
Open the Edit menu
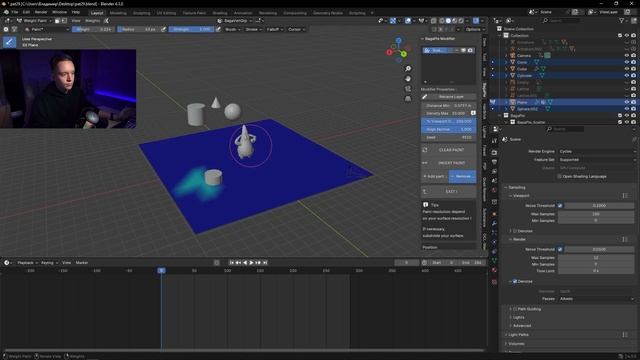coord(26,12)
